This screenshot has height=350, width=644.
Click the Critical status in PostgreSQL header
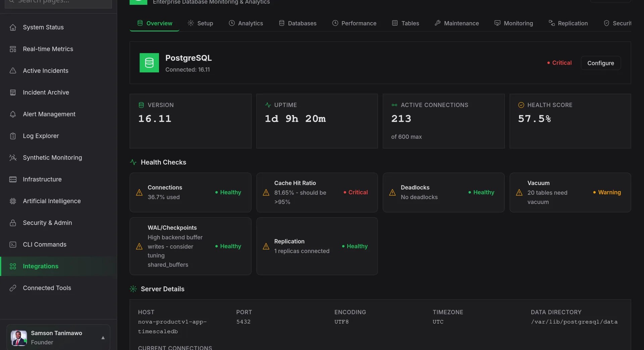point(559,63)
